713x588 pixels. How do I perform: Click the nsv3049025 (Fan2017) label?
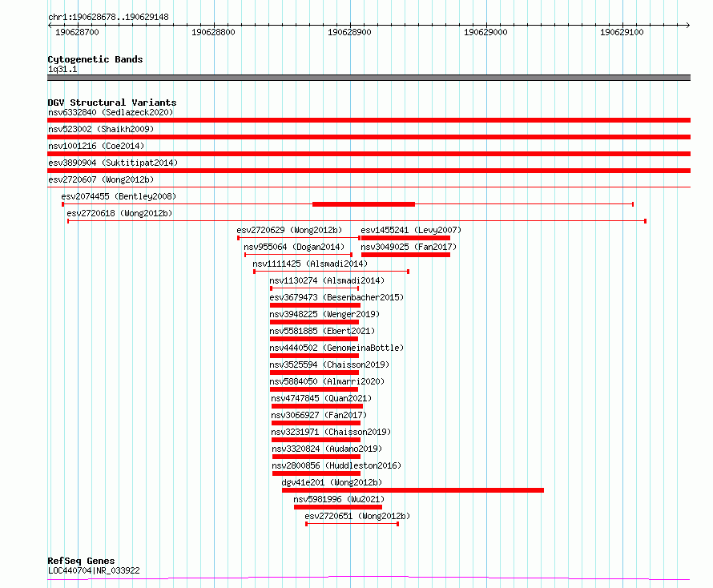click(x=409, y=247)
